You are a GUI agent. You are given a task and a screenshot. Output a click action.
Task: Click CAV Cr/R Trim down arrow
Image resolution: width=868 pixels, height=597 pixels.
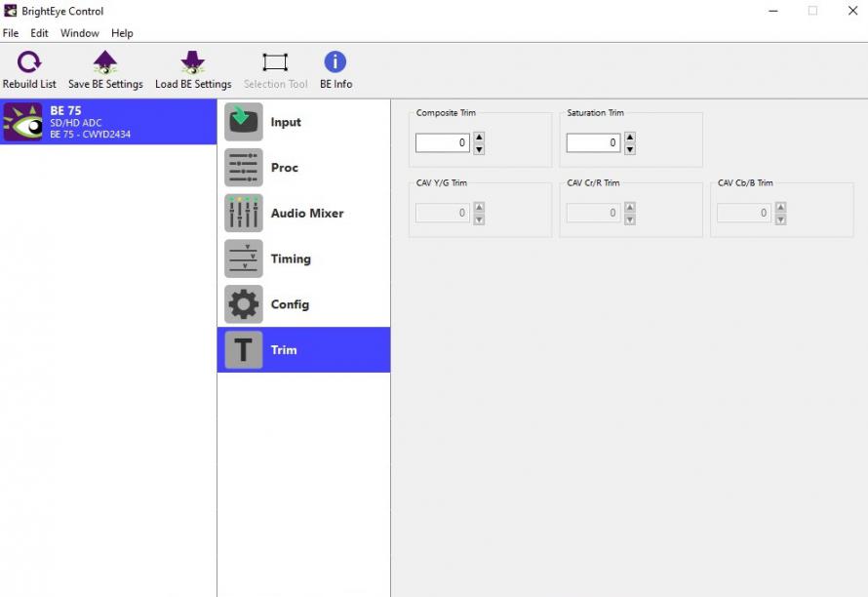click(630, 219)
